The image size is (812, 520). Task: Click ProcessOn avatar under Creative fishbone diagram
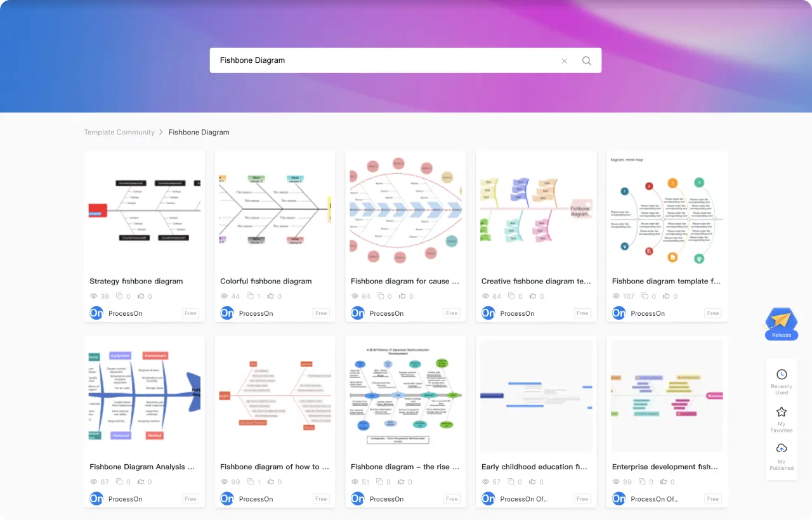[488, 313]
